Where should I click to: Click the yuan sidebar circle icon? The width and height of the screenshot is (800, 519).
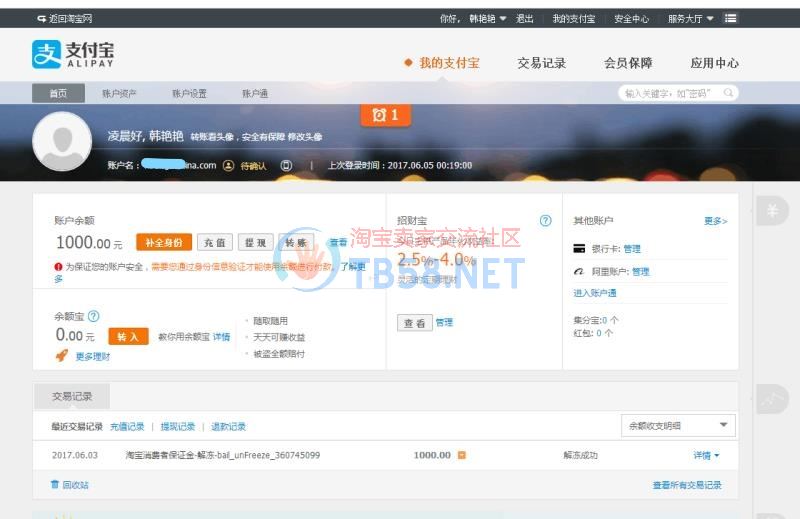pos(772,210)
